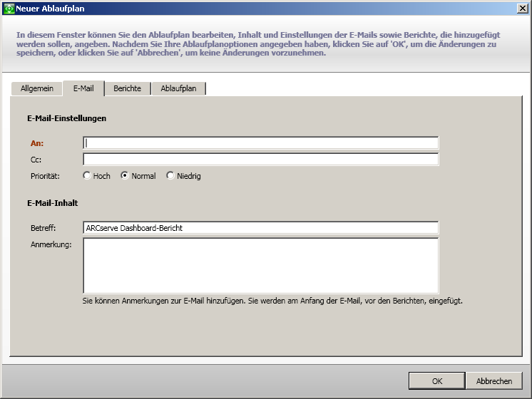Click the Cc: label
532x399 pixels.
(x=36, y=160)
